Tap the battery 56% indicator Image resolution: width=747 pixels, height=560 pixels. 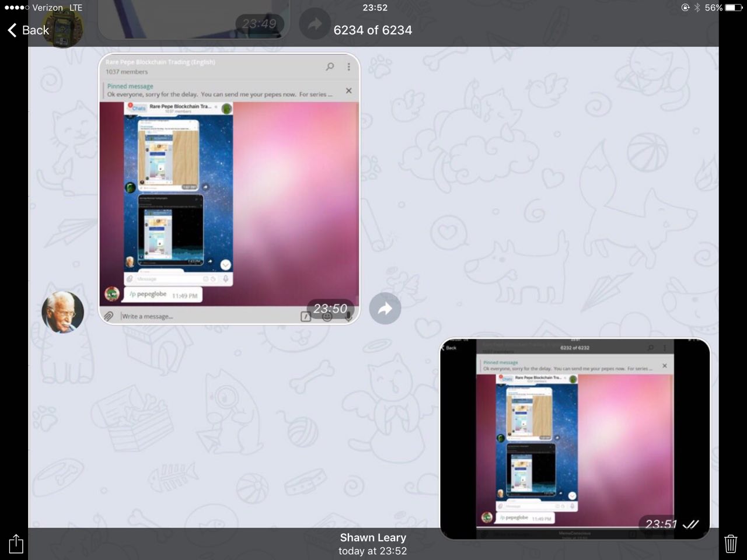point(723,8)
